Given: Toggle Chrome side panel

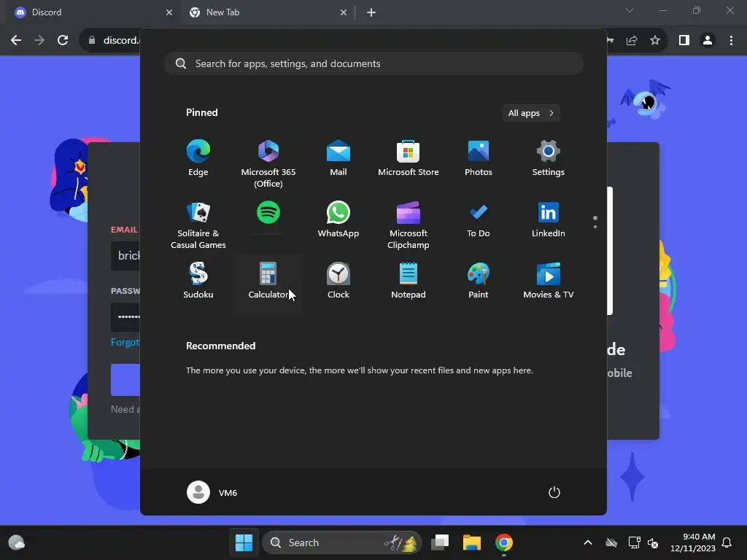Looking at the screenshot, I should pyautogui.click(x=684, y=41).
